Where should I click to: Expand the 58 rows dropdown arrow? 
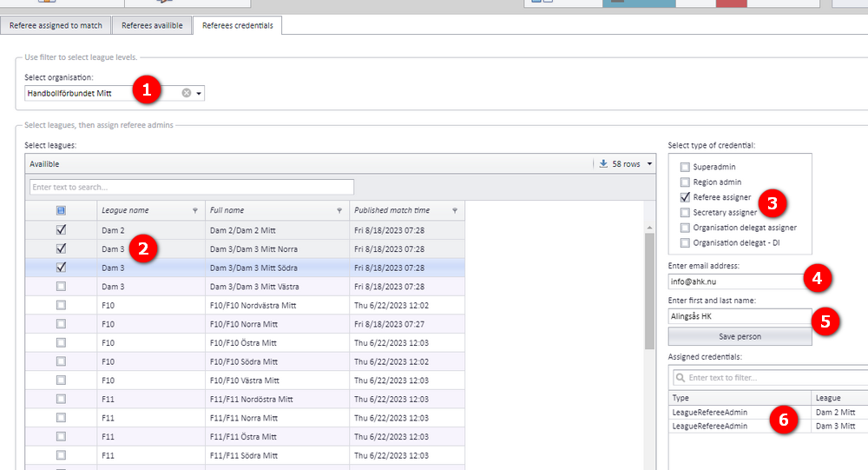[x=650, y=164]
